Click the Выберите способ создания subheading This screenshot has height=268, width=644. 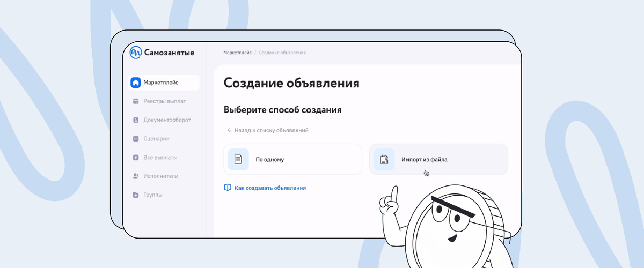click(283, 110)
